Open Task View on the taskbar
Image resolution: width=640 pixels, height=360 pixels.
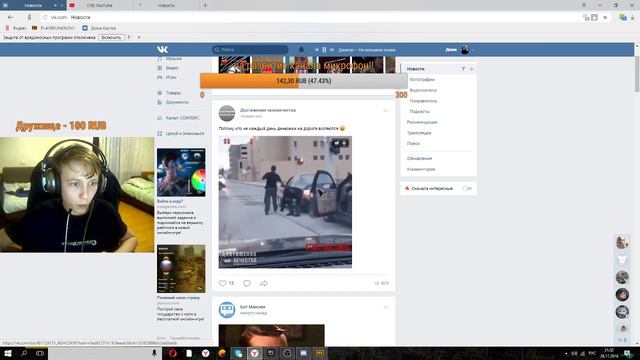40,353
